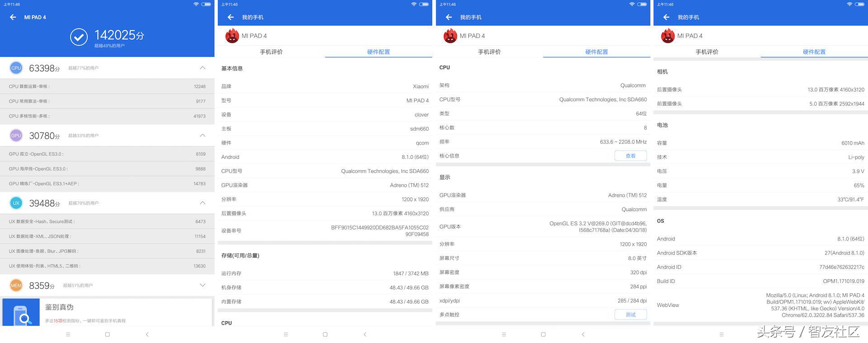Tap the Android ID row
Viewport: 868px width, 343px height.
coord(761,267)
